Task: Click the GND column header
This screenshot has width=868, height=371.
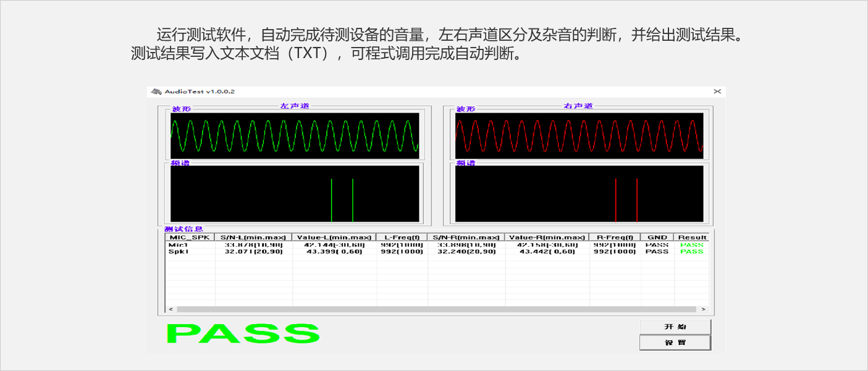Action: click(x=657, y=237)
